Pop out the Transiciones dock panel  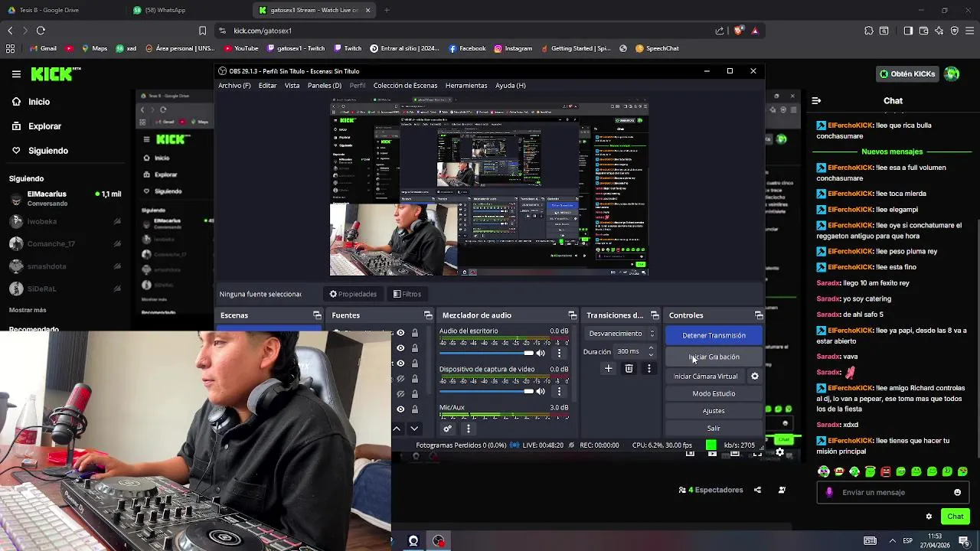655,315
